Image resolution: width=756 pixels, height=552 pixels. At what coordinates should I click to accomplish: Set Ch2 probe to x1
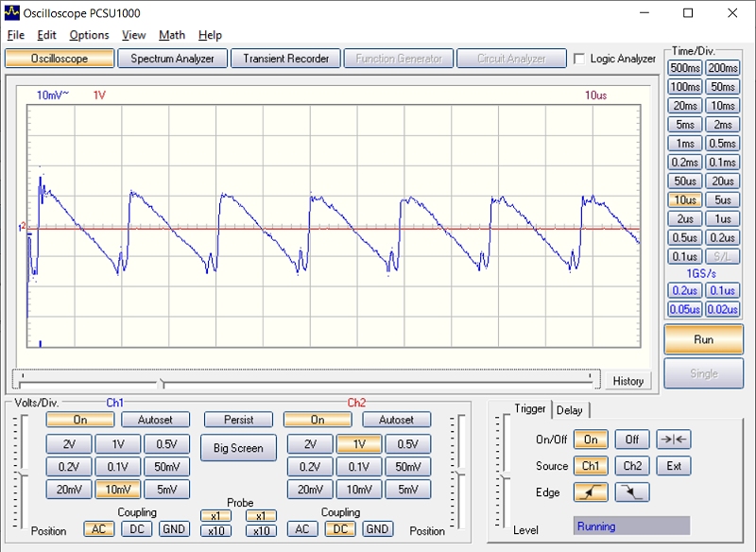point(261,516)
